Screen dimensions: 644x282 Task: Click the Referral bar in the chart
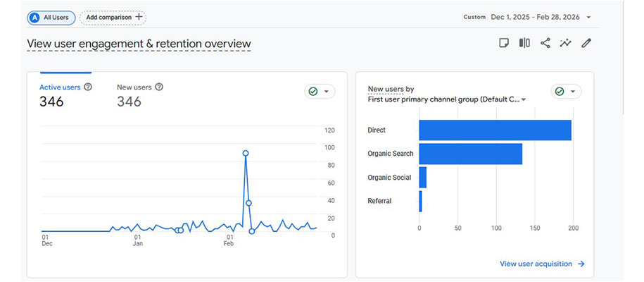[x=421, y=202]
